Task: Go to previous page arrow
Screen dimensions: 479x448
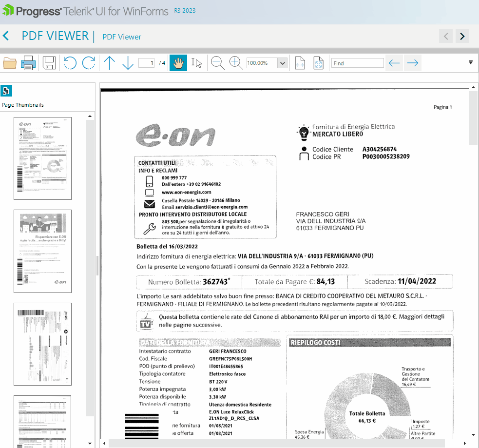Action: click(110, 63)
